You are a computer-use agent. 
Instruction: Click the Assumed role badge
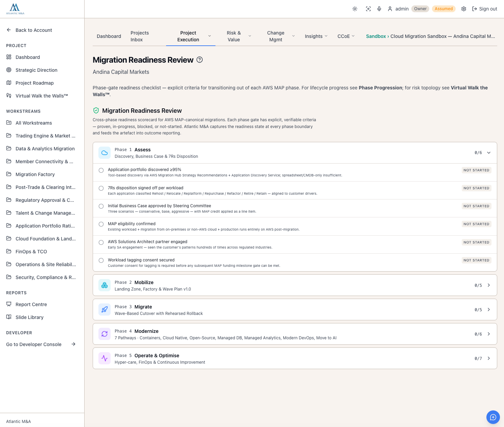pos(443,9)
